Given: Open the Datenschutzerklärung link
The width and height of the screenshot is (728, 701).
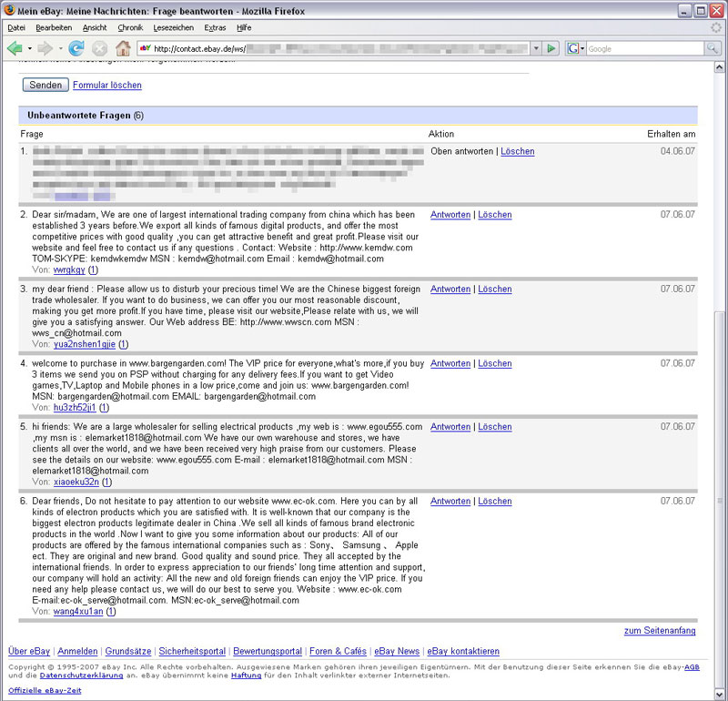Looking at the screenshot, I should click(81, 676).
